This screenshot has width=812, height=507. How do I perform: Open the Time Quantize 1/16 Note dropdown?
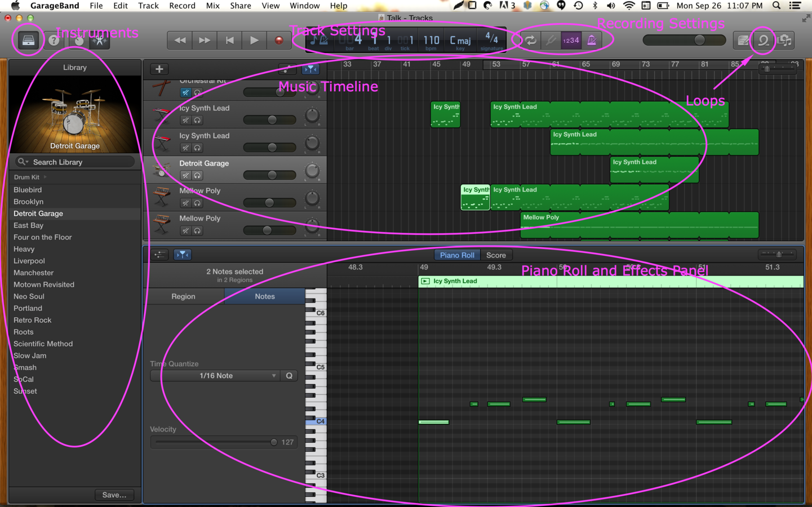coord(215,376)
